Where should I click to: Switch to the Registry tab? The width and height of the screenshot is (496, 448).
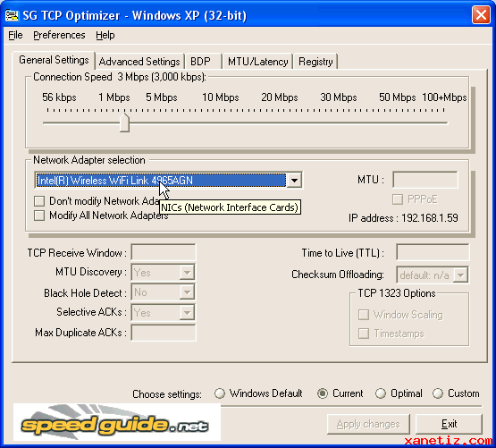click(x=315, y=62)
